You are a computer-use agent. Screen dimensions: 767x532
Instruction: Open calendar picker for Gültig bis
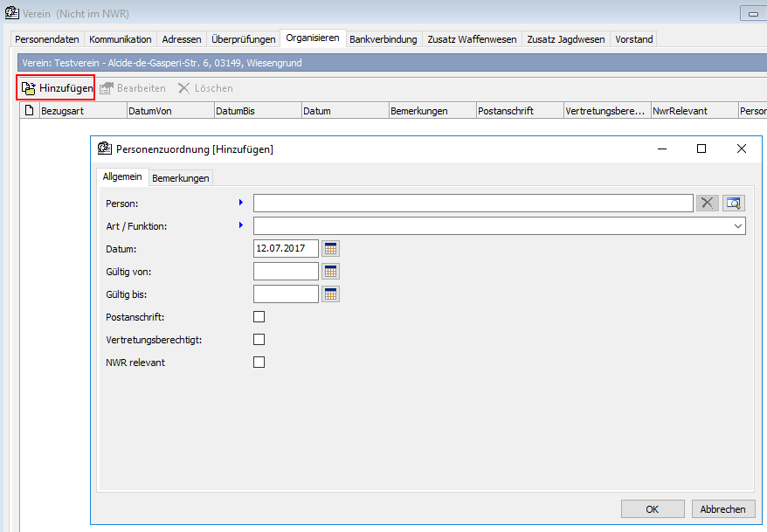pos(330,294)
